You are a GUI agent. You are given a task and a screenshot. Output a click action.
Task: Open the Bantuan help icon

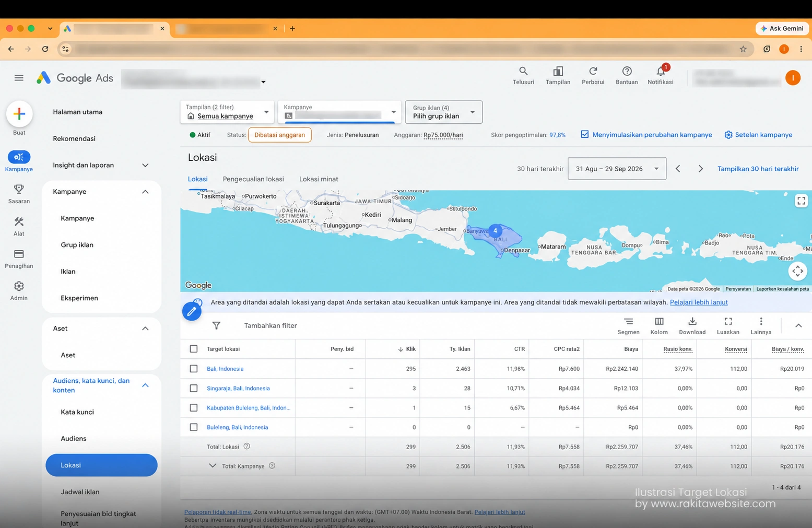[x=627, y=71]
